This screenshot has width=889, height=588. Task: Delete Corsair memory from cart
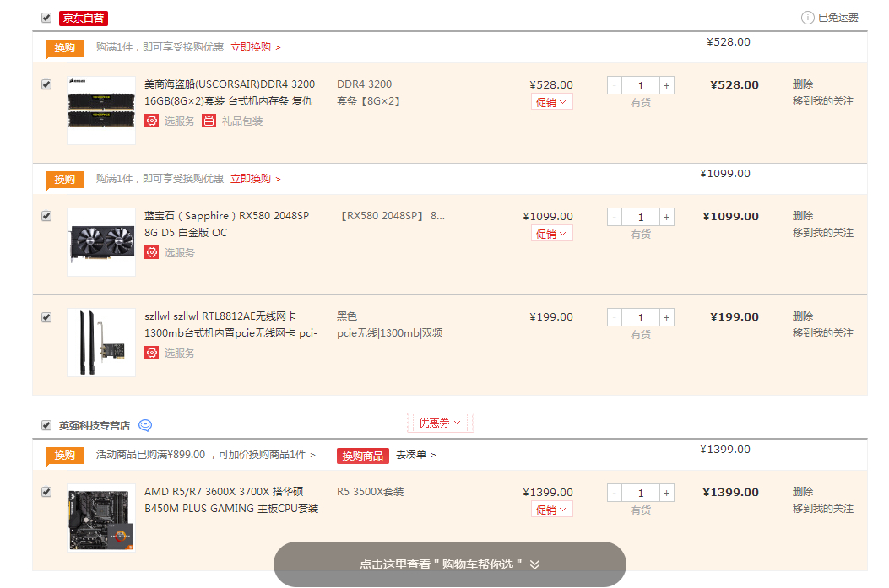click(x=803, y=84)
